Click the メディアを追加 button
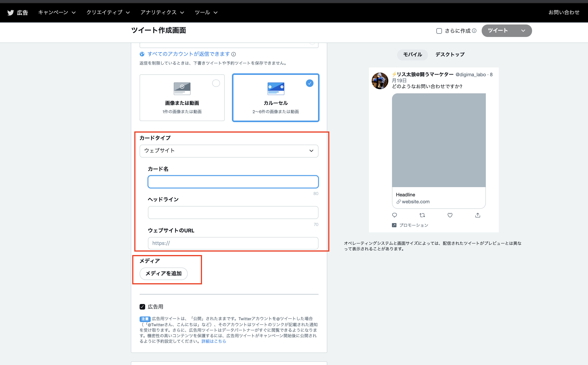Screen dimensions: 588x365 (163, 274)
